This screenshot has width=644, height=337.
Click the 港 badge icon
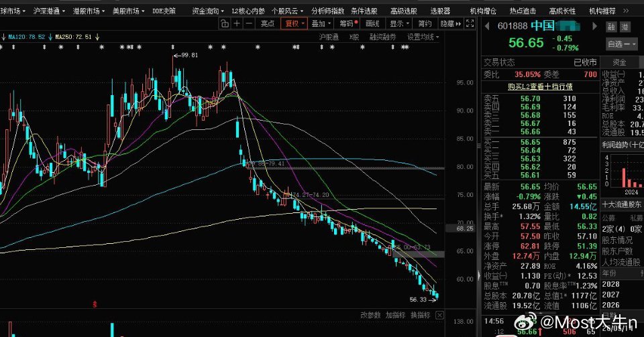[x=625, y=27]
